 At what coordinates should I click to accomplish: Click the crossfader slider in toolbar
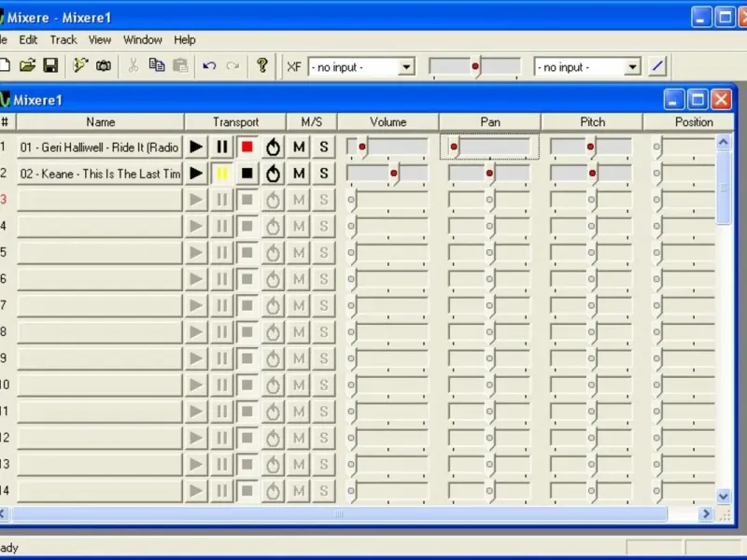point(475,67)
